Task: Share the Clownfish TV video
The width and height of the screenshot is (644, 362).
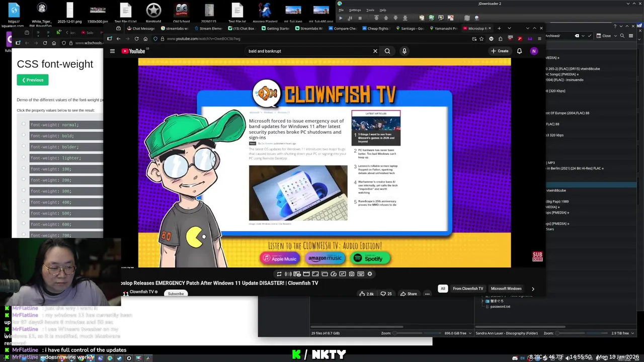Action: tap(409, 294)
